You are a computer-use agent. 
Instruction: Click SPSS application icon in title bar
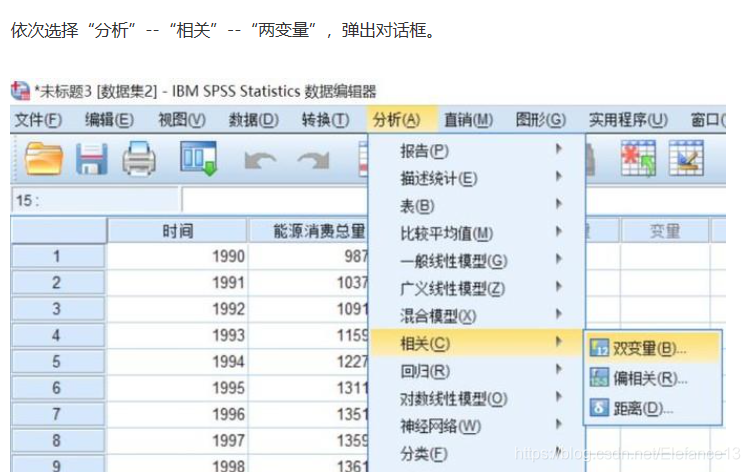[x=20, y=90]
